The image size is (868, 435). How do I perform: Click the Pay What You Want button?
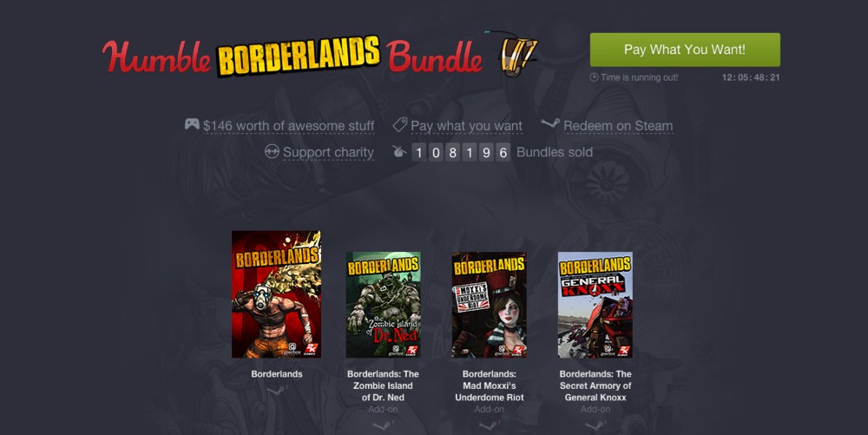[x=685, y=49]
